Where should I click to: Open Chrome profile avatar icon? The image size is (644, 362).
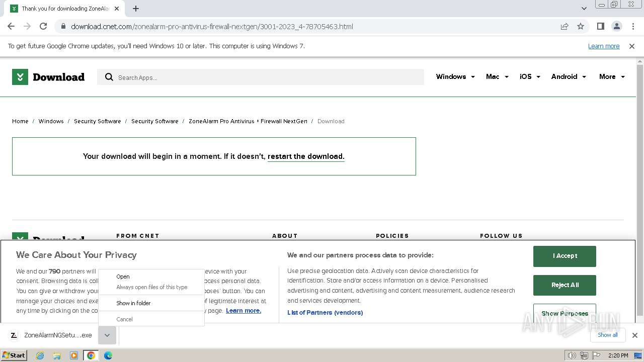click(616, 26)
